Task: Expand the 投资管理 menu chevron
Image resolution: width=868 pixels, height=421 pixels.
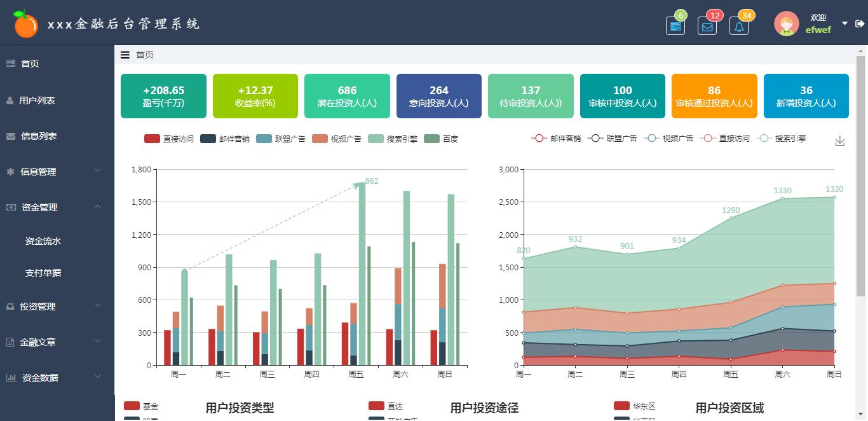Action: pos(98,305)
